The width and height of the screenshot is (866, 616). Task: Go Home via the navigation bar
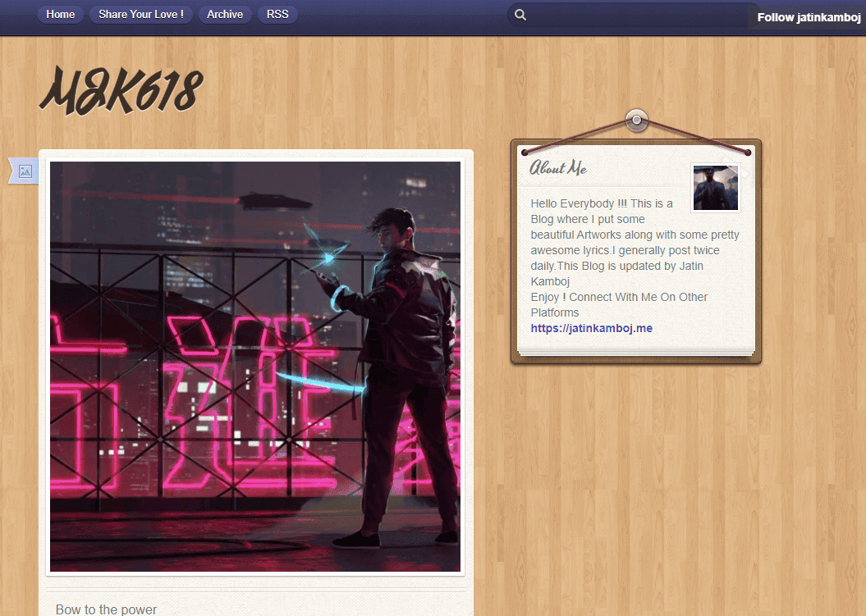coord(60,14)
